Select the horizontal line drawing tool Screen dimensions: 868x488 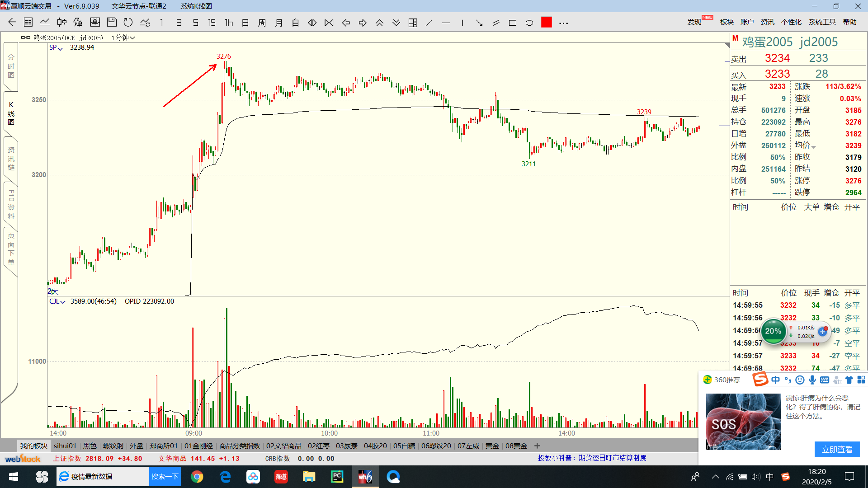tap(446, 23)
